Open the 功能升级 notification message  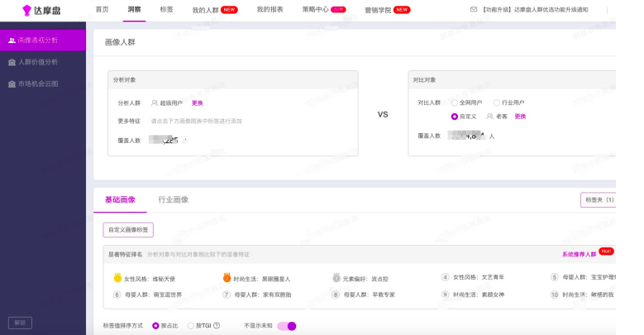pyautogui.click(x=535, y=9)
